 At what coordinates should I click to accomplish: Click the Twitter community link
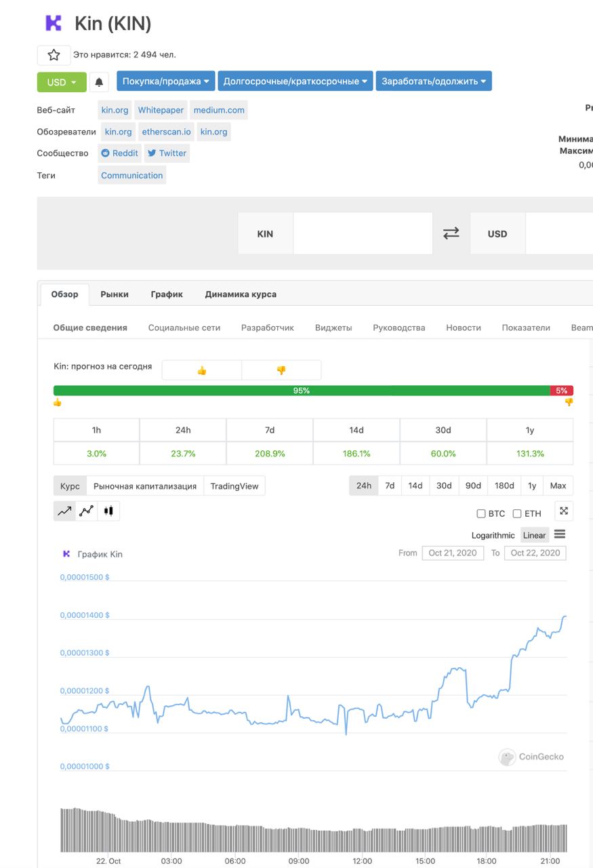(167, 153)
